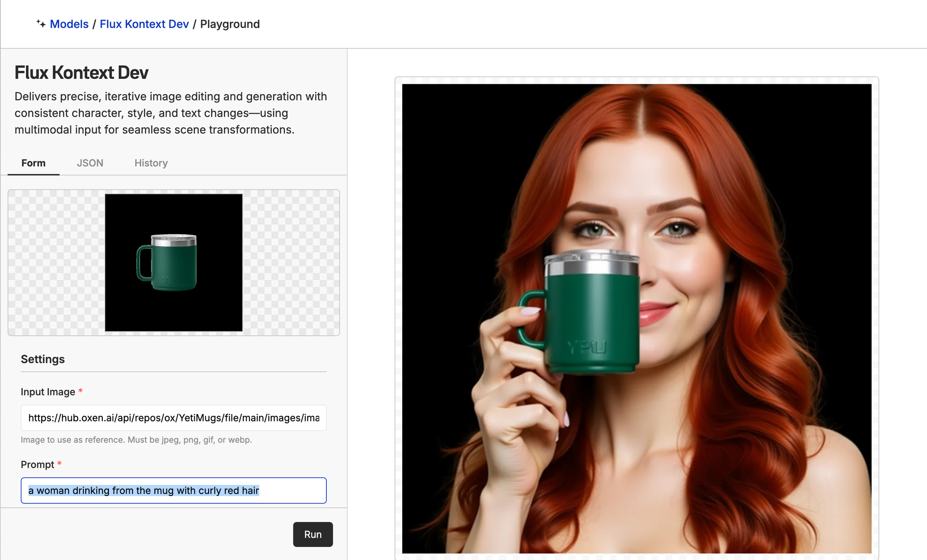Click the input mug preview thumbnail

[x=173, y=262]
